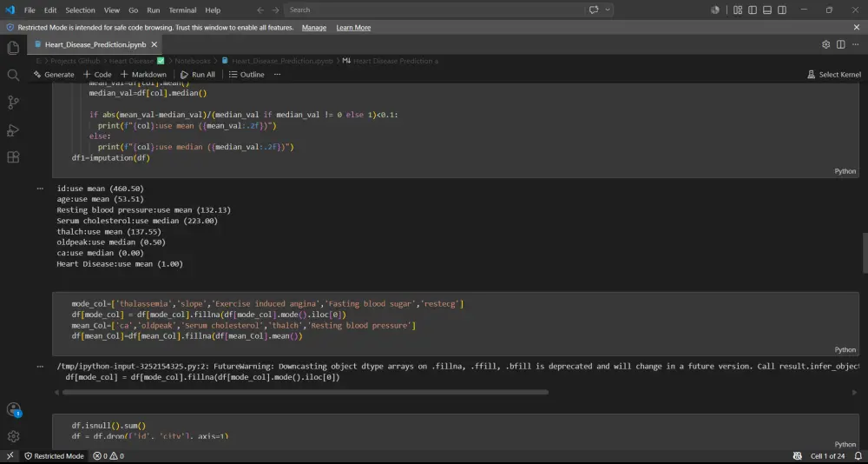Click the vertical editor scrollbar thumb

[x=865, y=253]
